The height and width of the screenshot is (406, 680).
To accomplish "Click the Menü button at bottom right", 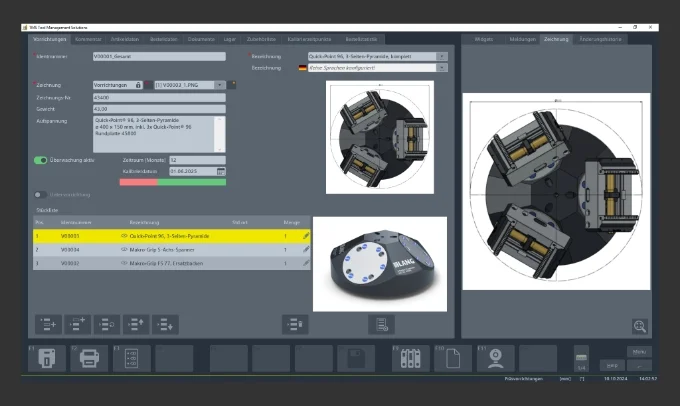I will tap(640, 352).
